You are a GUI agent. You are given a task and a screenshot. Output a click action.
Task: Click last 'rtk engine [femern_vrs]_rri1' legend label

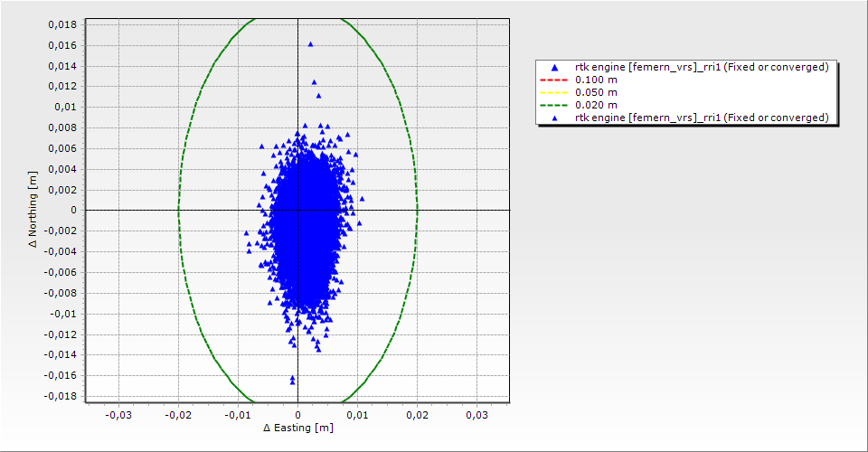702,118
